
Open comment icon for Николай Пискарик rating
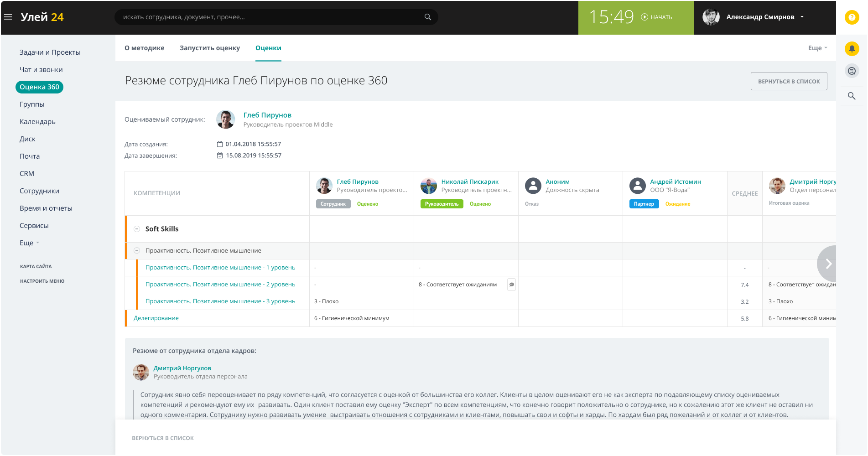coord(512,285)
